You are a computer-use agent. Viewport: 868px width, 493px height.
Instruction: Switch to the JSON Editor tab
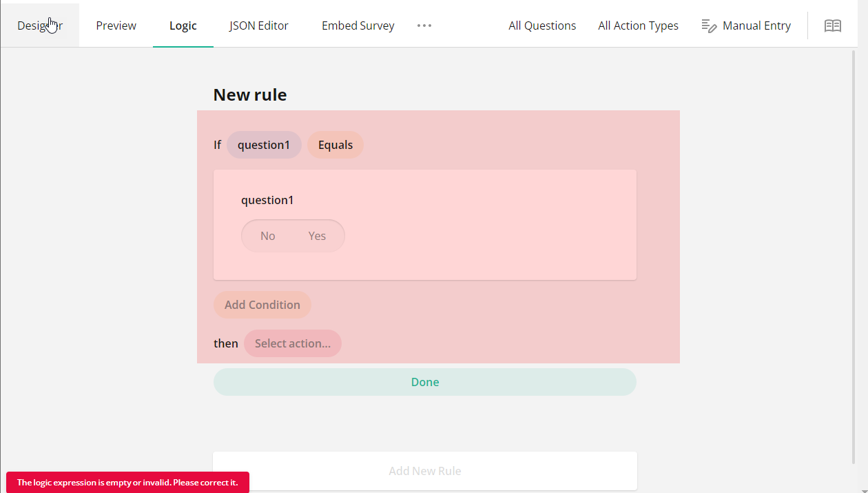click(259, 26)
